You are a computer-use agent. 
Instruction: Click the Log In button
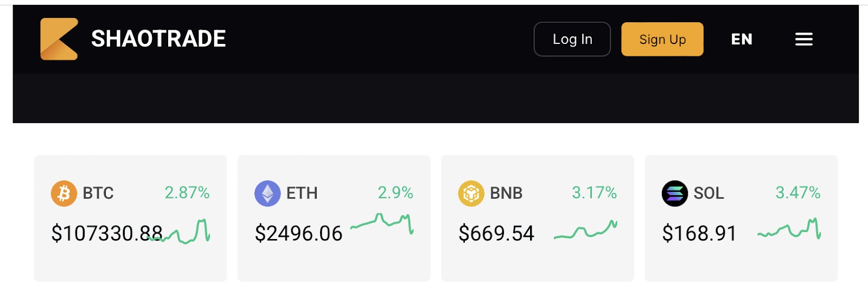point(572,39)
